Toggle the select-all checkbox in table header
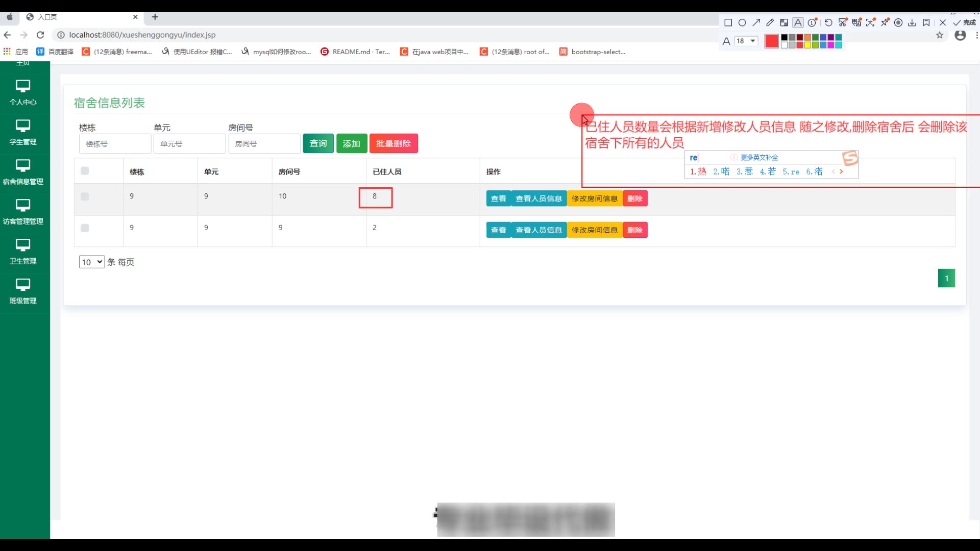Viewport: 980px width, 551px height. coord(85,171)
